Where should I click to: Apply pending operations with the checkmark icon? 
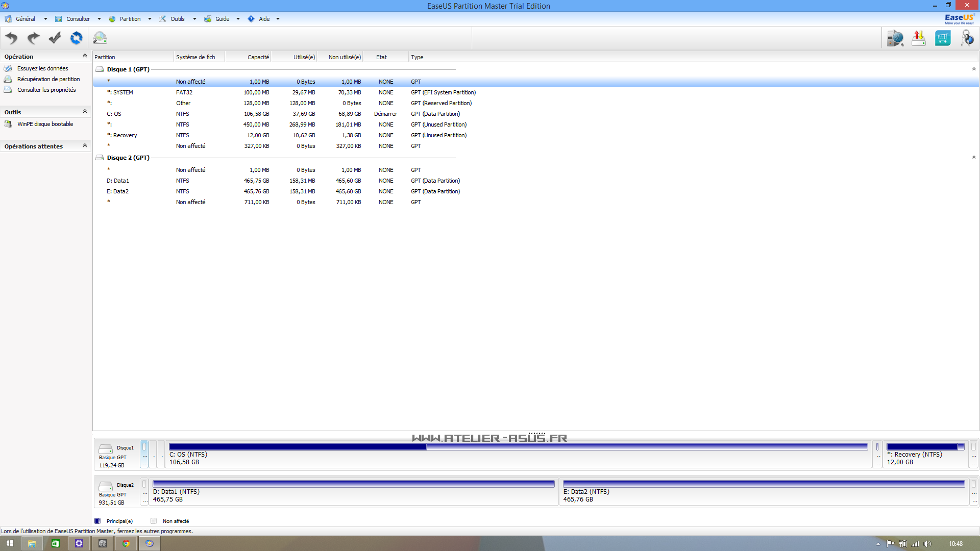(55, 38)
